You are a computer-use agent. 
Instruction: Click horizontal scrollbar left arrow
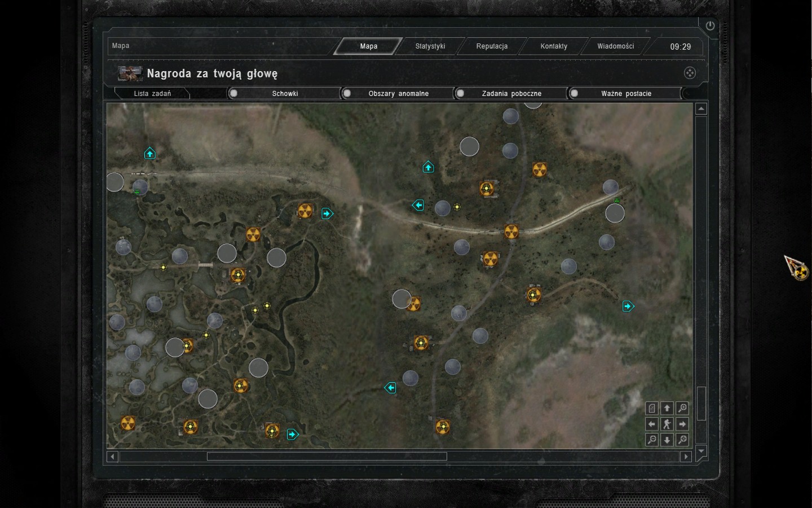[113, 456]
